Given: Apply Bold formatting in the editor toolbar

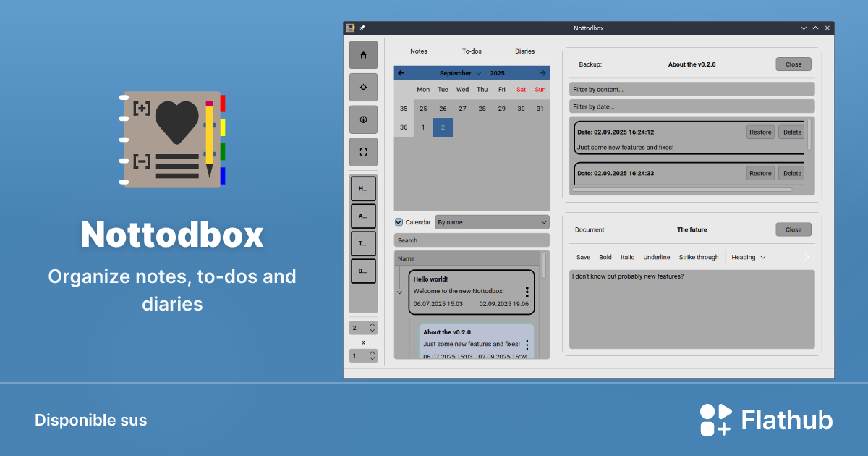Looking at the screenshot, I should coord(605,257).
